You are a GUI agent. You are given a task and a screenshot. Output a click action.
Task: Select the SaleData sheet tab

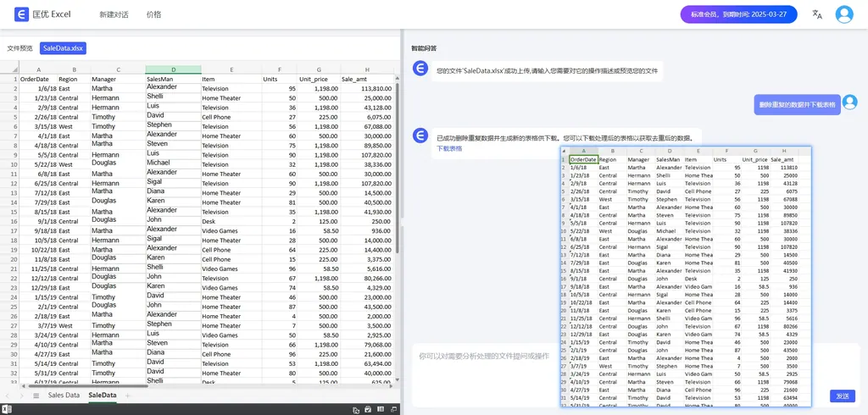[x=102, y=396]
